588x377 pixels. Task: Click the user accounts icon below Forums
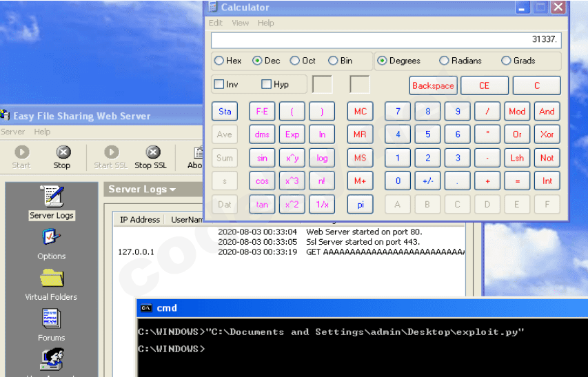coord(52,359)
